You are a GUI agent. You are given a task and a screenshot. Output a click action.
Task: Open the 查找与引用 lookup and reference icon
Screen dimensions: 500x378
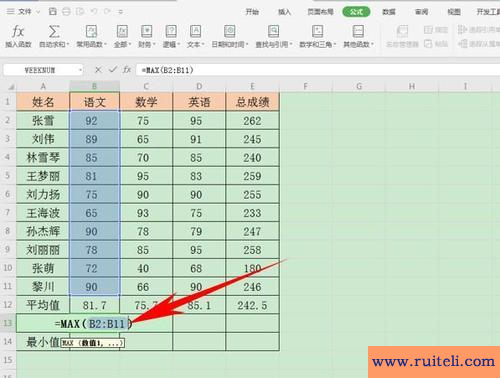pos(273,32)
